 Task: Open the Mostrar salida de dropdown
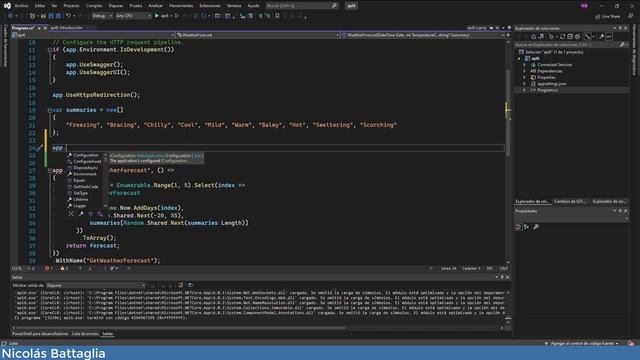[x=96, y=285]
